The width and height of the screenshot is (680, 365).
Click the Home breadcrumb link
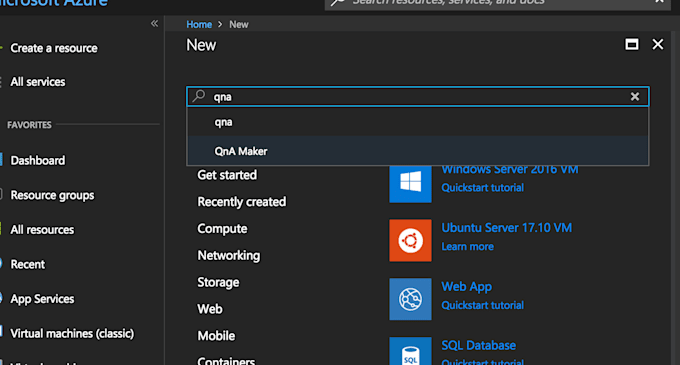coord(199,24)
